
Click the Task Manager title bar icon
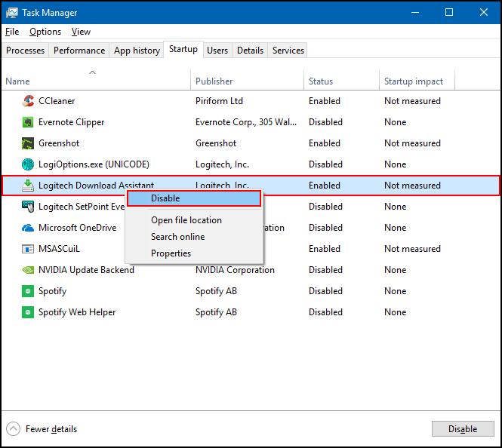12,13
